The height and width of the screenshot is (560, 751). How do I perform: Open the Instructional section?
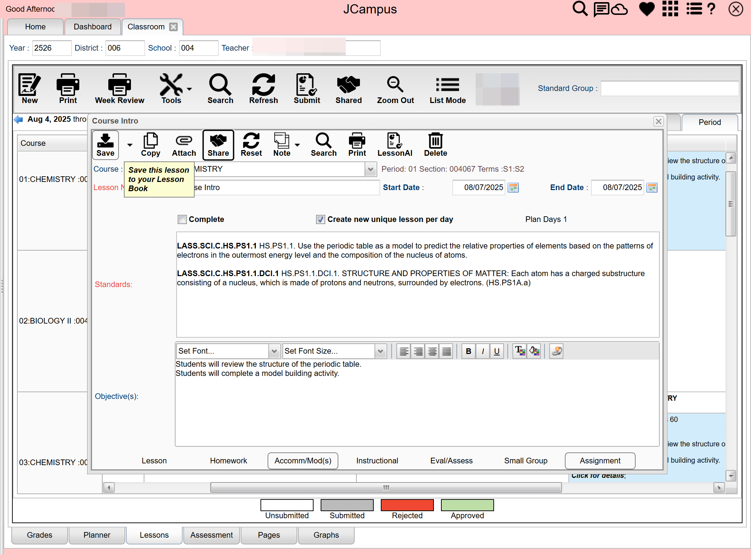point(377,461)
